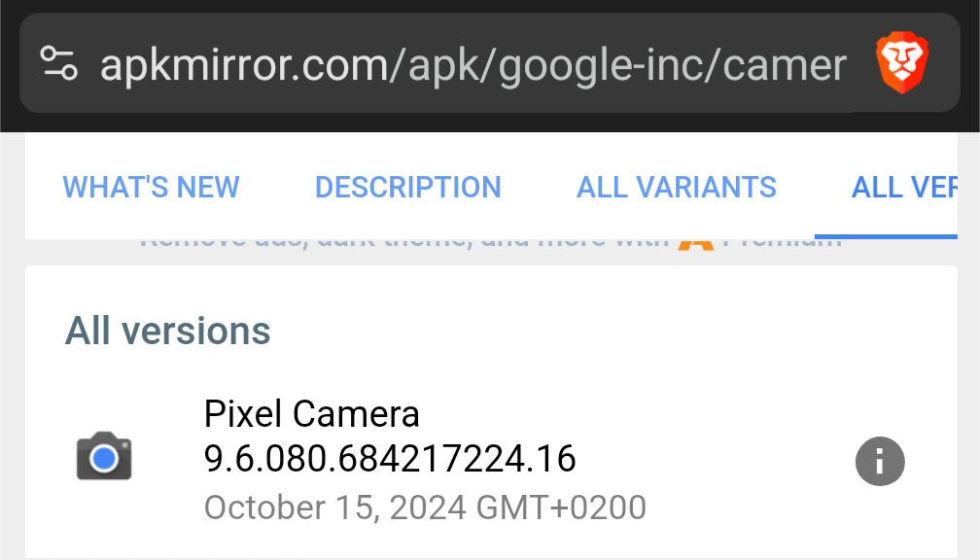Click the All versions heading
The height and width of the screenshot is (560, 980).
pyautogui.click(x=167, y=331)
